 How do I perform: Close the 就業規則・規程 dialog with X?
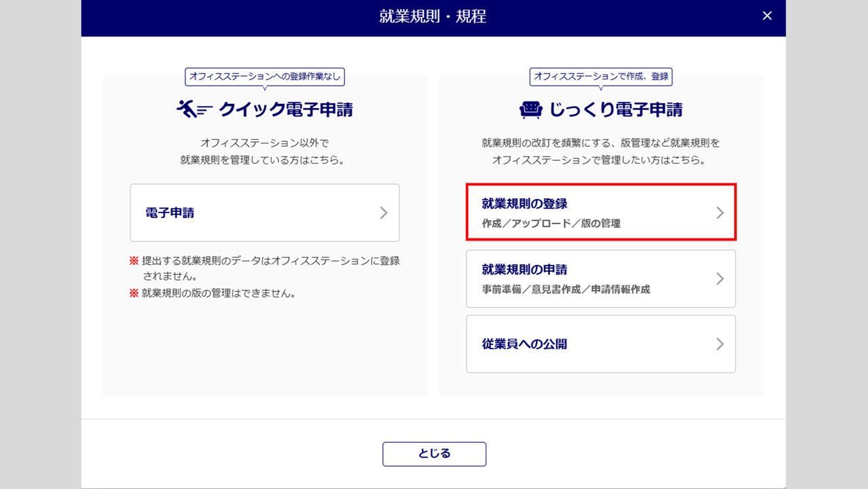click(x=767, y=16)
